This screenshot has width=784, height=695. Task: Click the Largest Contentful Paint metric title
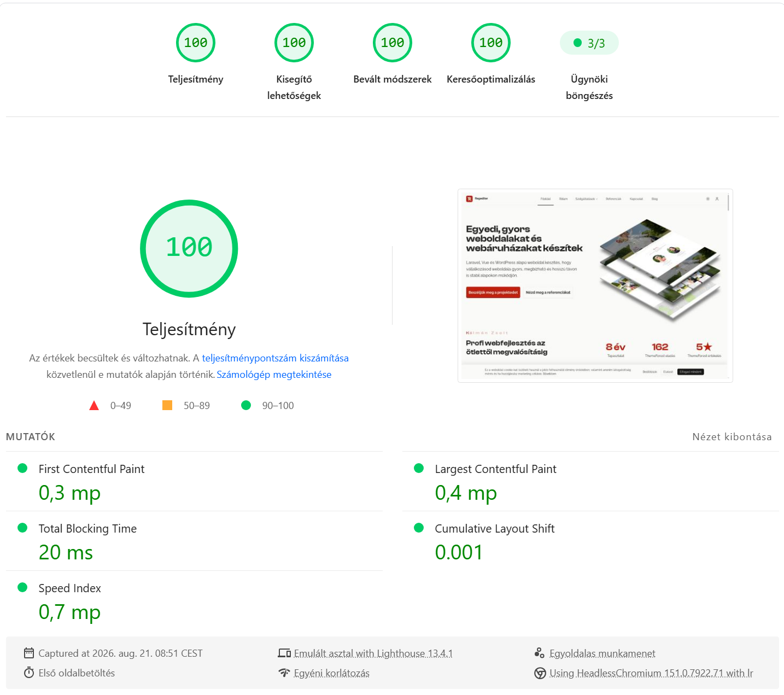(x=495, y=469)
